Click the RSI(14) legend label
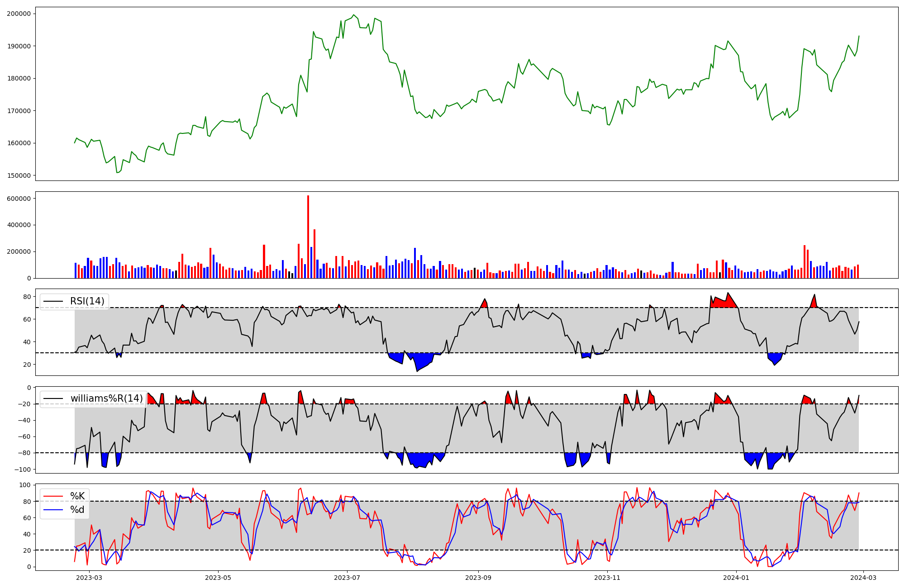Viewport: 905px width, 588px height. 87,301
